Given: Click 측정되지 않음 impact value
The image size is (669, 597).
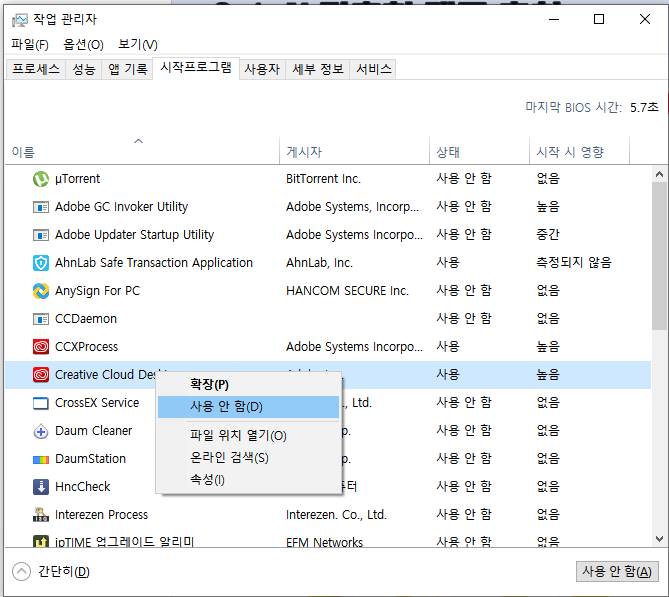Looking at the screenshot, I should tap(574, 262).
